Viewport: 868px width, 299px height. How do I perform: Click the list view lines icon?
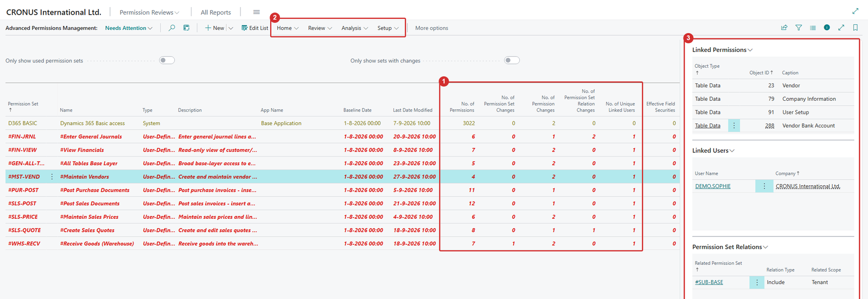[813, 28]
